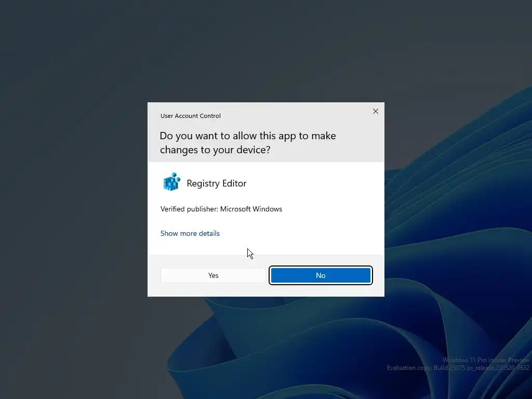
Task: Open the Show more details link
Action: pos(190,233)
